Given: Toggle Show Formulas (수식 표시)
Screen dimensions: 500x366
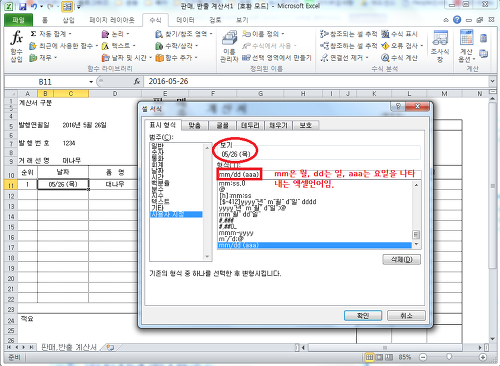Looking at the screenshot, I should tap(399, 34).
